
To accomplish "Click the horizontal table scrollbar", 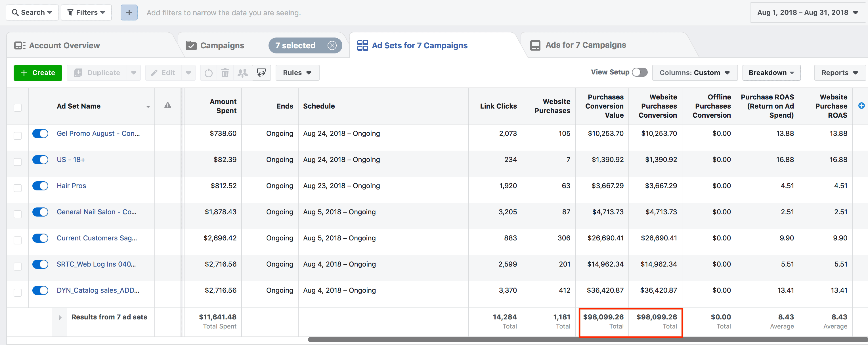I will (x=586, y=340).
